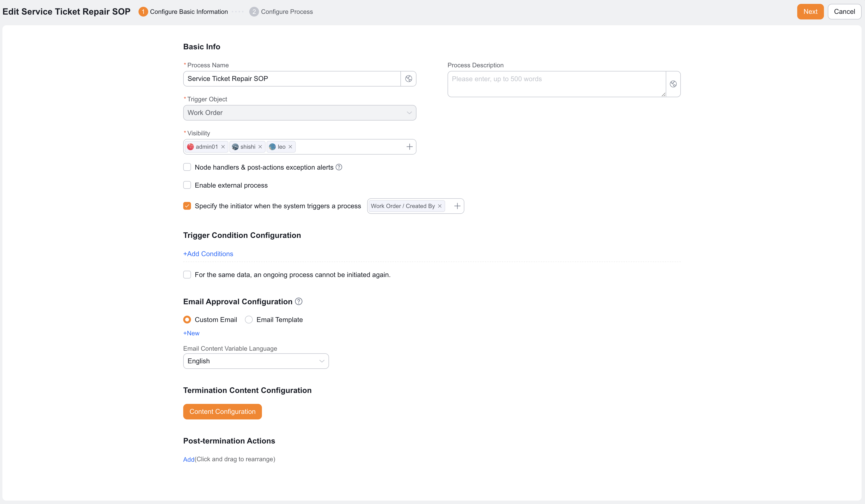Add initiator using the plus icon
Screen dimensions: 865x504
457,206
